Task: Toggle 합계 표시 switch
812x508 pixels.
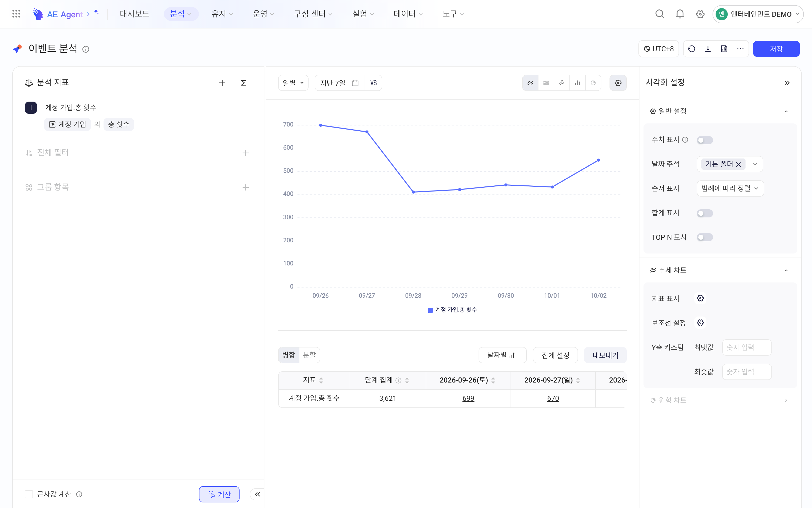Action: (x=705, y=213)
